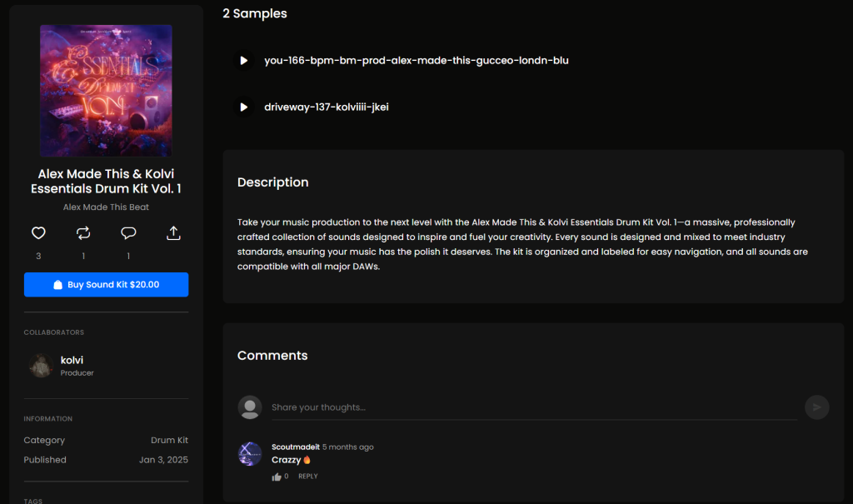This screenshot has width=853, height=504.
Task: Like Scoutmadeit's comment with thumbs up
Action: pos(277,477)
